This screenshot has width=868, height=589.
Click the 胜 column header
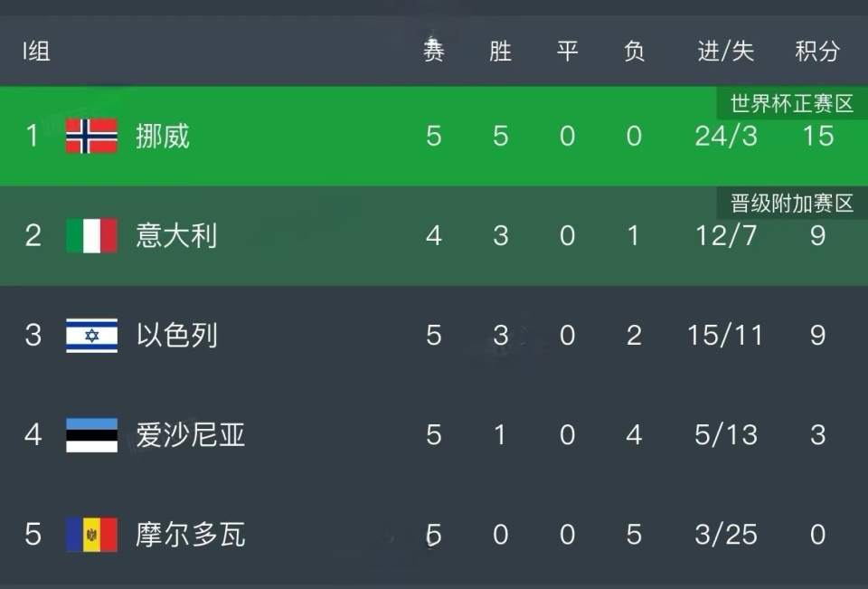[500, 52]
